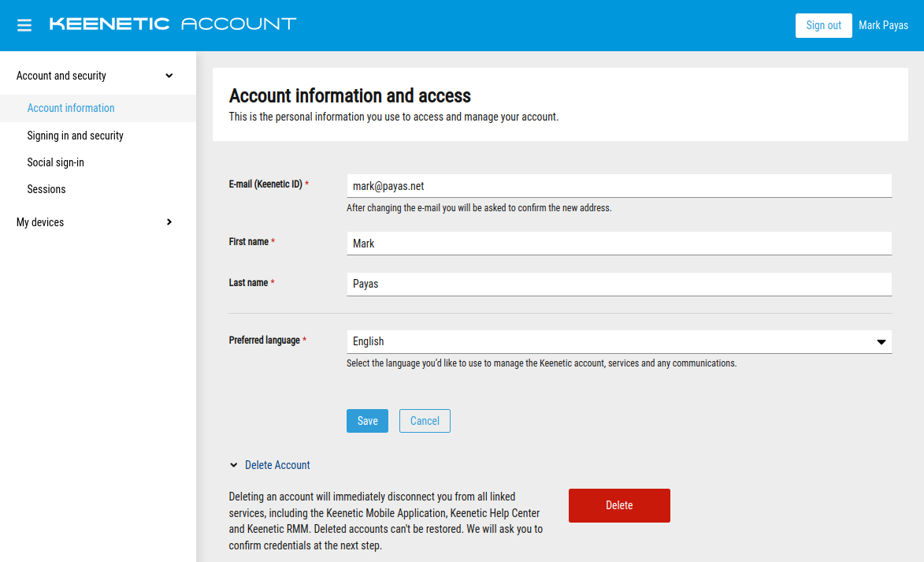Viewport: 924px width, 562px height.
Task: Focus the Last name input field
Action: 618,284
